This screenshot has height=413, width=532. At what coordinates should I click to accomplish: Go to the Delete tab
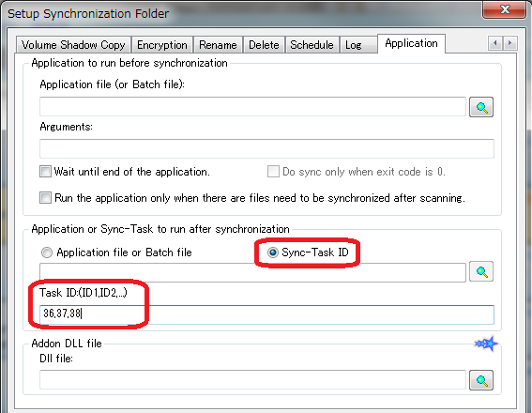(264, 45)
